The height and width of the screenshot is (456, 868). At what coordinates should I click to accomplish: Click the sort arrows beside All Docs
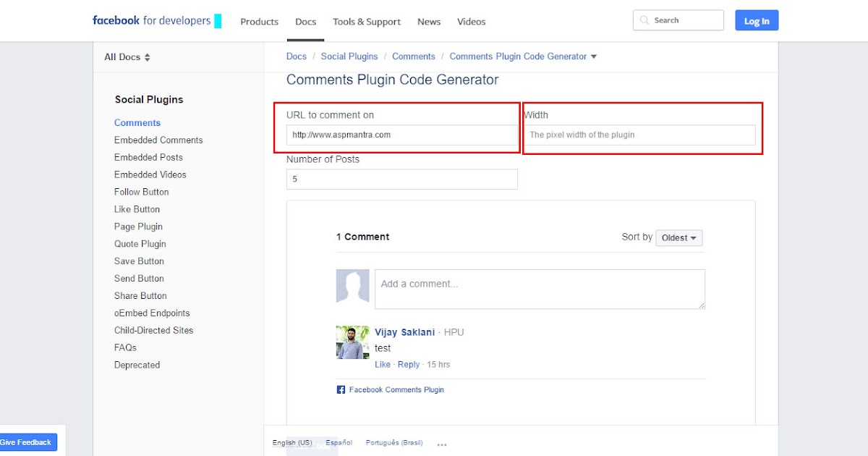coord(147,56)
